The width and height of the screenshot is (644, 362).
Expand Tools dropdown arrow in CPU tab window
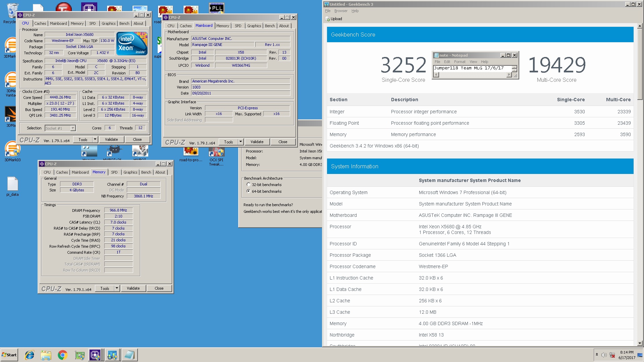95,139
